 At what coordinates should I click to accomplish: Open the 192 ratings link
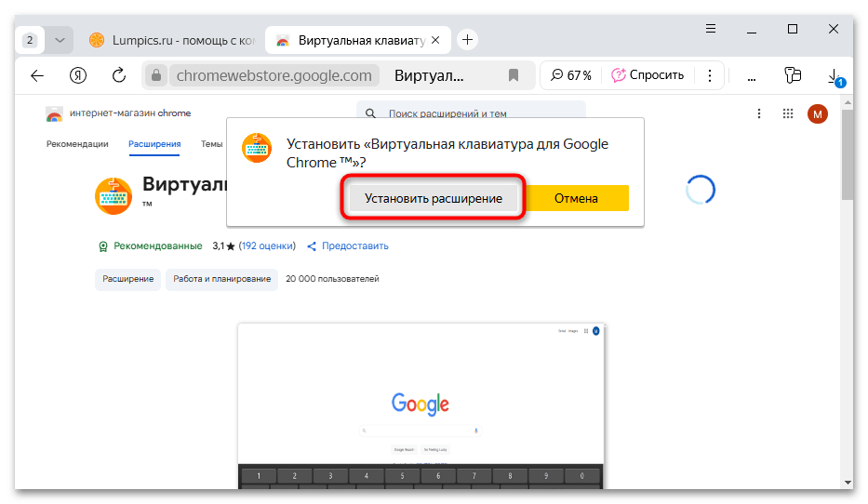[x=267, y=245]
